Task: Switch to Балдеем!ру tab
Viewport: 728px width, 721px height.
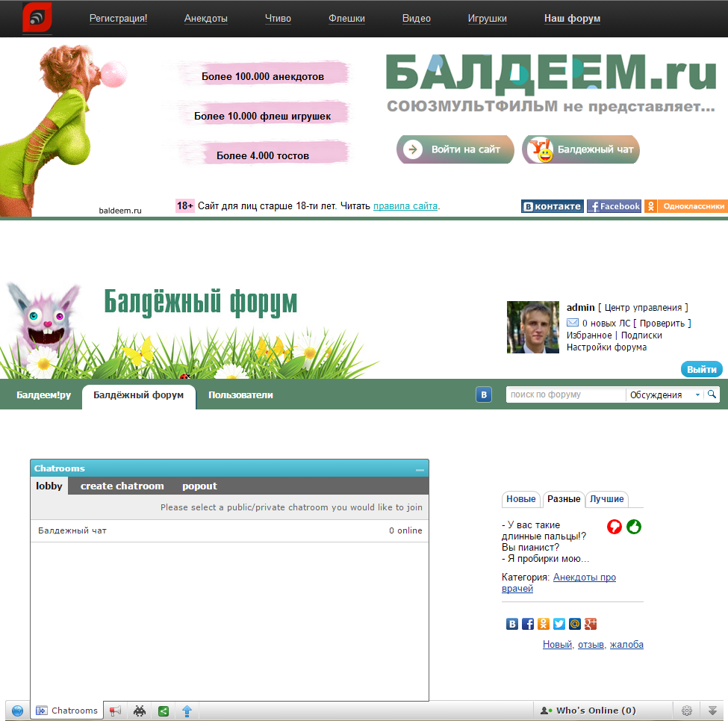Action: [43, 395]
